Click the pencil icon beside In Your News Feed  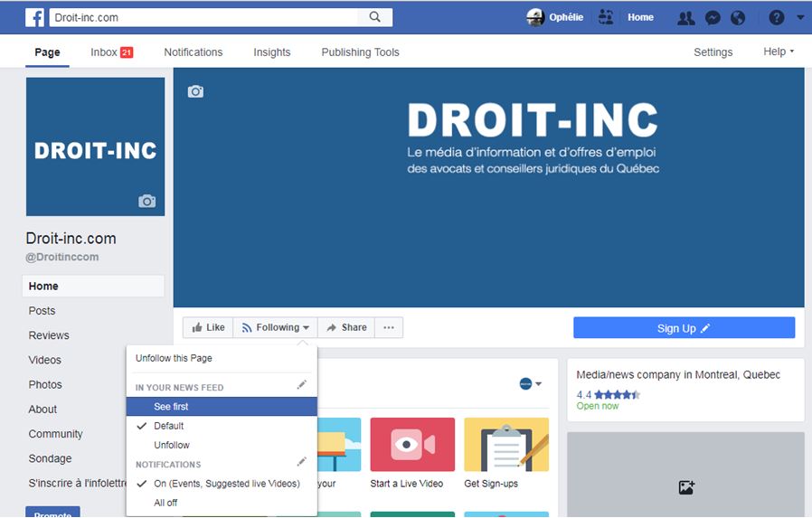point(302,385)
